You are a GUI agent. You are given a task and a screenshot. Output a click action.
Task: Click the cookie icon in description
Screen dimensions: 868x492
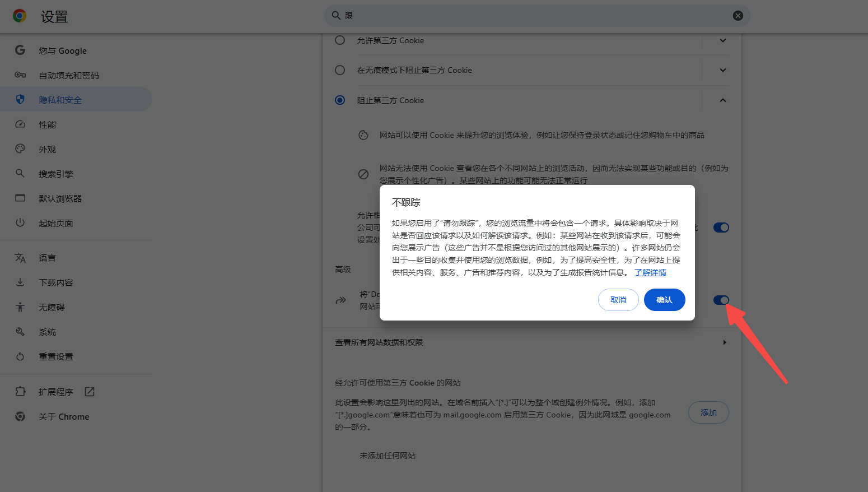363,135
